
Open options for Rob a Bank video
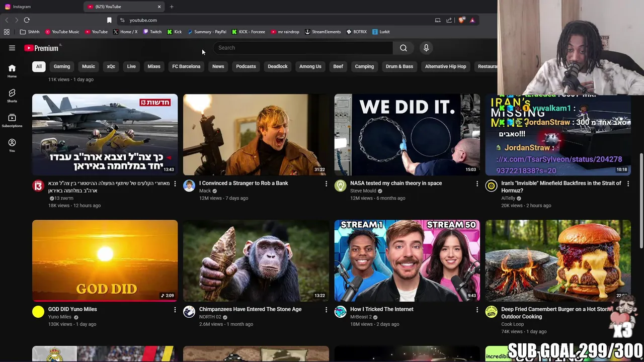[326, 184]
